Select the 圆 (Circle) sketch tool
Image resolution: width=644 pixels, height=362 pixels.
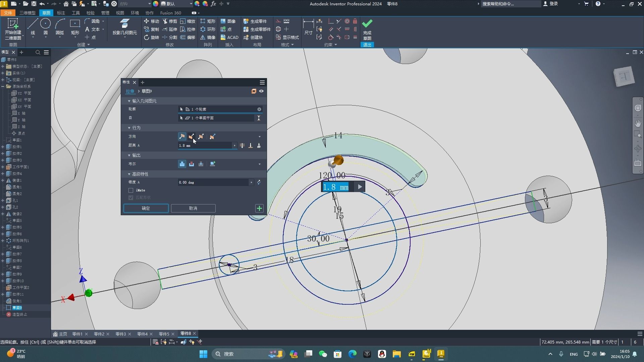coord(45,27)
